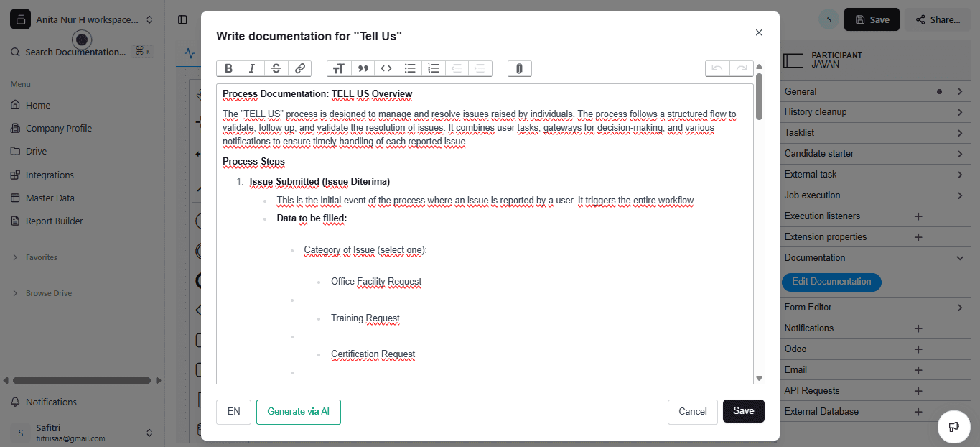Undo the last edit
Screen dimensions: 980x447
click(716, 68)
